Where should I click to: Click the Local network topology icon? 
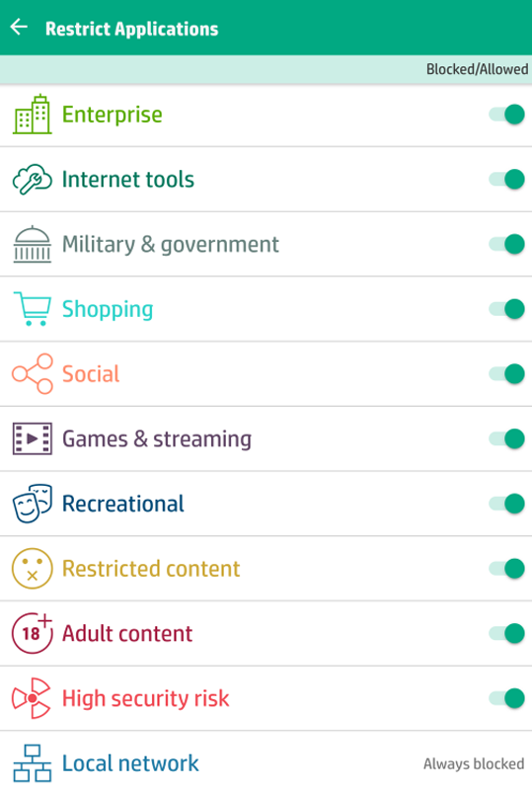[x=33, y=762]
